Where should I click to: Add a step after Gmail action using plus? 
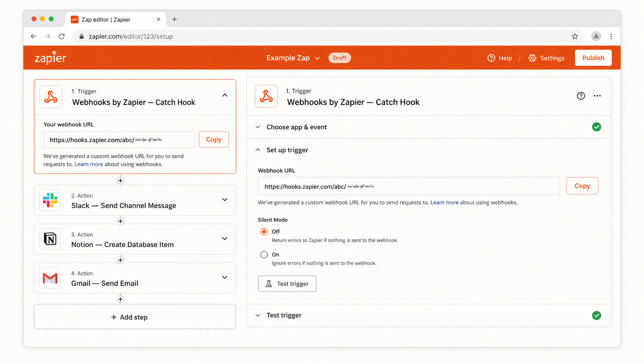pos(120,299)
